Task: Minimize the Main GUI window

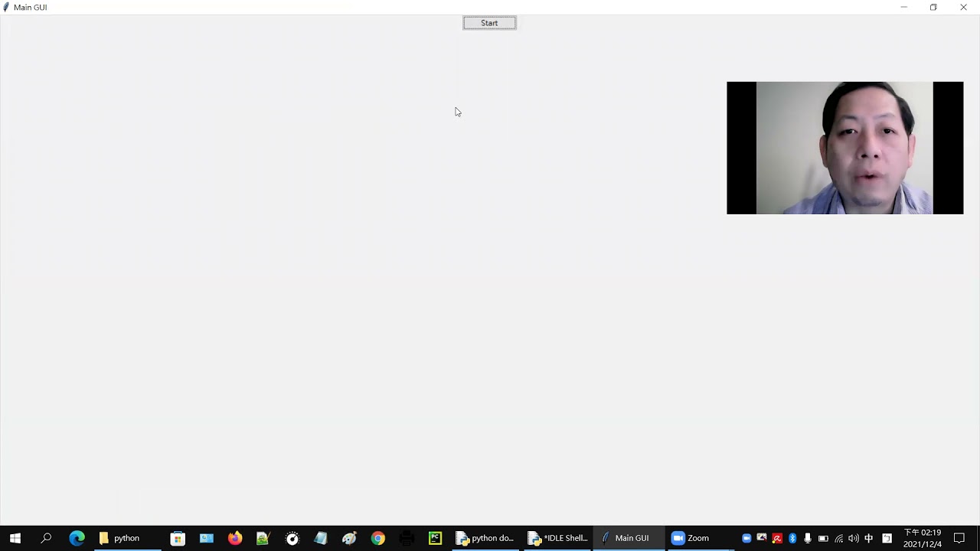Action: pos(903,7)
